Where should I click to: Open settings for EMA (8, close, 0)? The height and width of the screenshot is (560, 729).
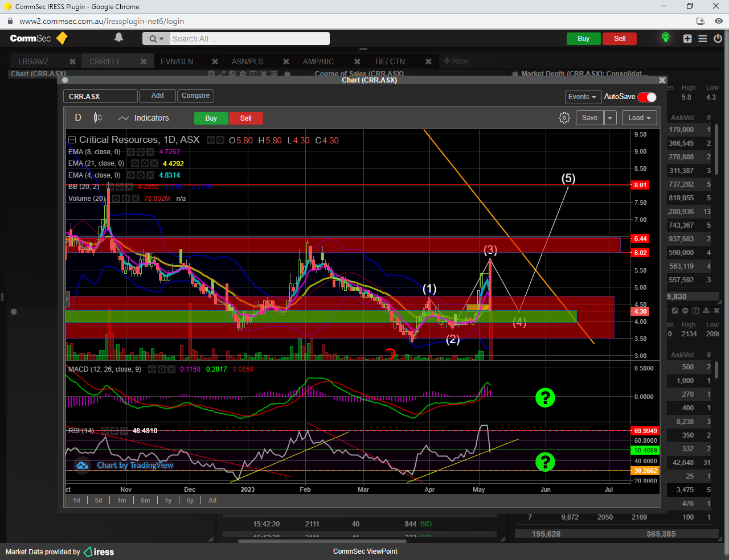141,152
